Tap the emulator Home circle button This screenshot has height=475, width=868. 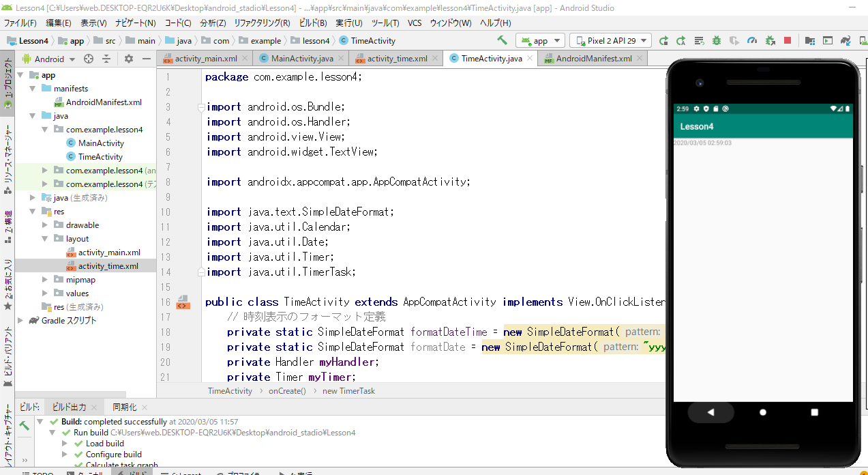pos(763,412)
